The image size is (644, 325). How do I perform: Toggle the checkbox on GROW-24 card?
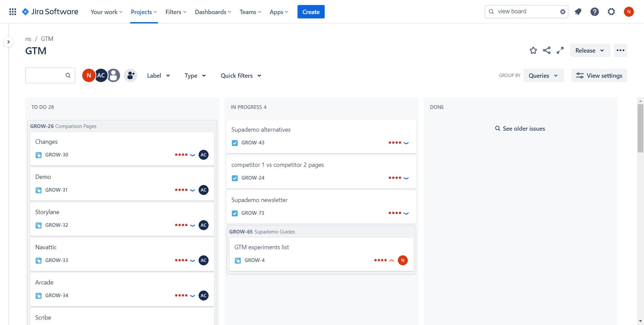click(235, 178)
